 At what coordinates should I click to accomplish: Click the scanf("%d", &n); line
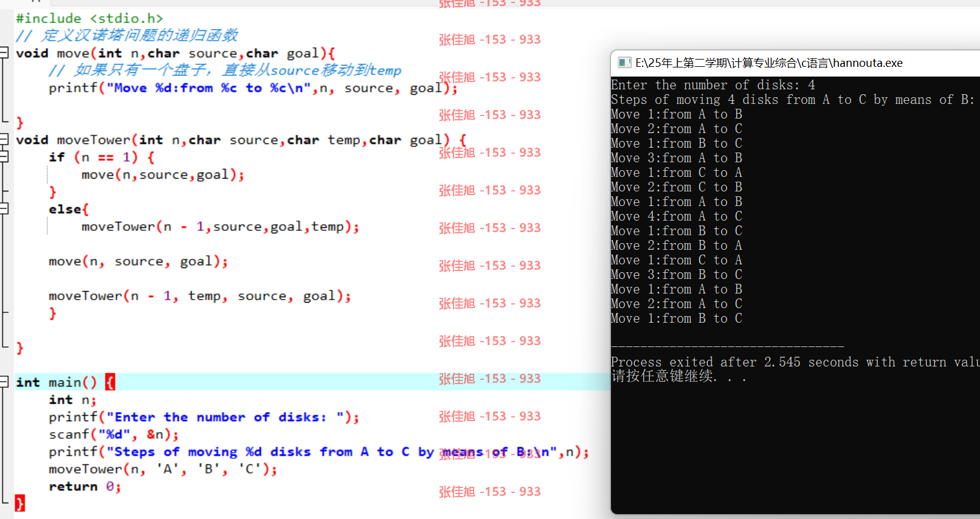click(x=114, y=435)
